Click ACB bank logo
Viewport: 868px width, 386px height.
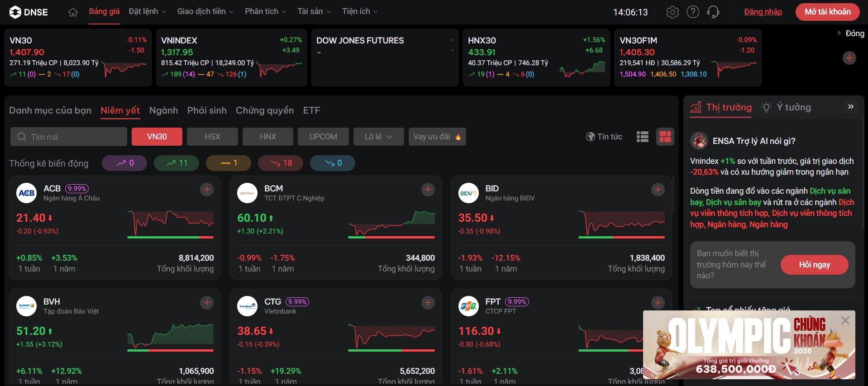tap(26, 193)
